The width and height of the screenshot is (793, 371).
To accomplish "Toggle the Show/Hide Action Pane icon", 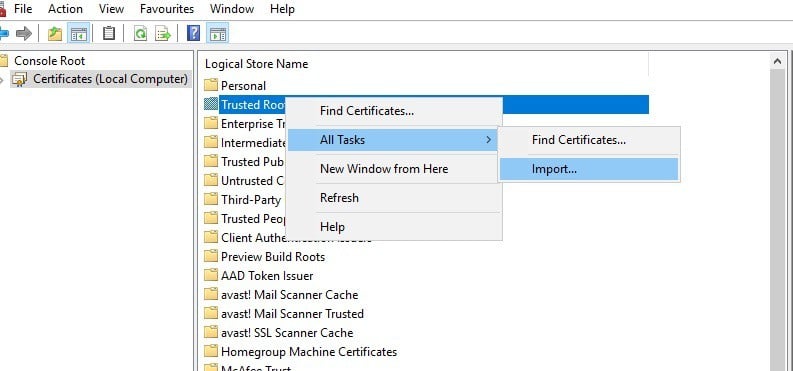I will coord(217,34).
